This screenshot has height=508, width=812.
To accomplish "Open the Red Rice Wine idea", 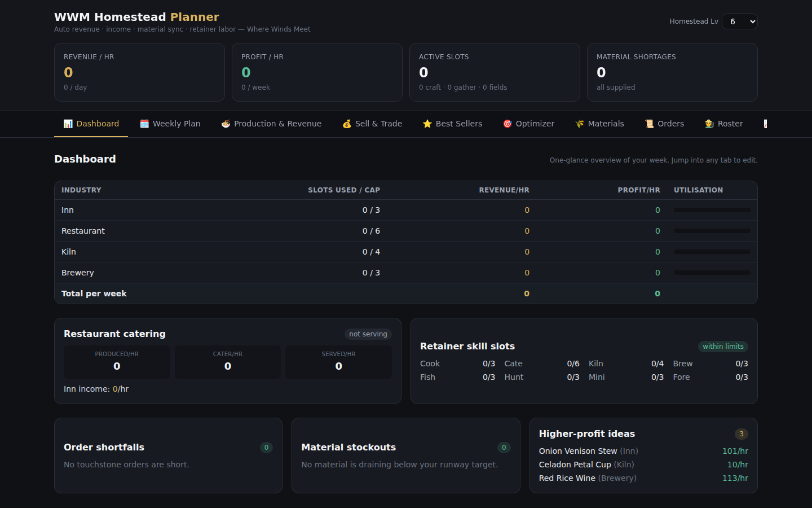I will tap(643, 478).
